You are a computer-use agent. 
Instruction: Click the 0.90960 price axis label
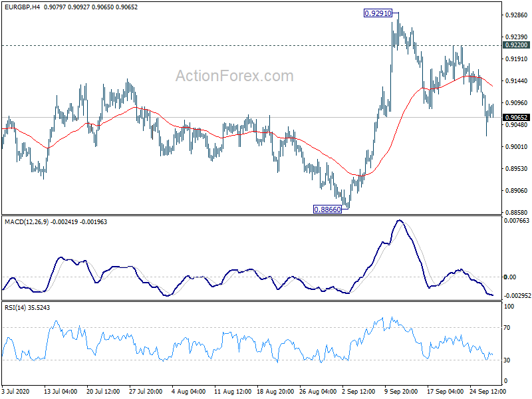[x=517, y=103]
